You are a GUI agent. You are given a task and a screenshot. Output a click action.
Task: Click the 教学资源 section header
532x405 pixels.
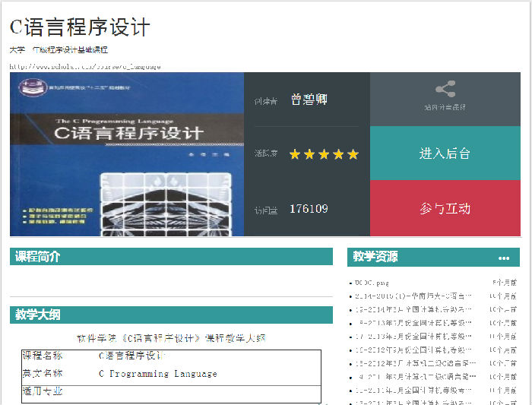point(375,257)
